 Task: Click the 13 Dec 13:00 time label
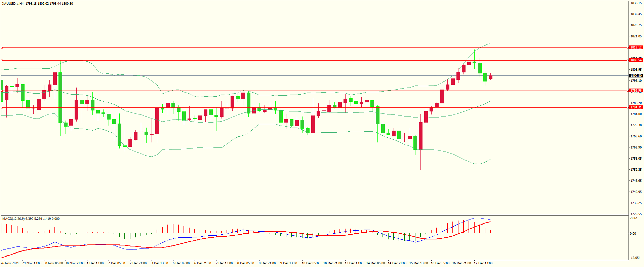click(354, 263)
